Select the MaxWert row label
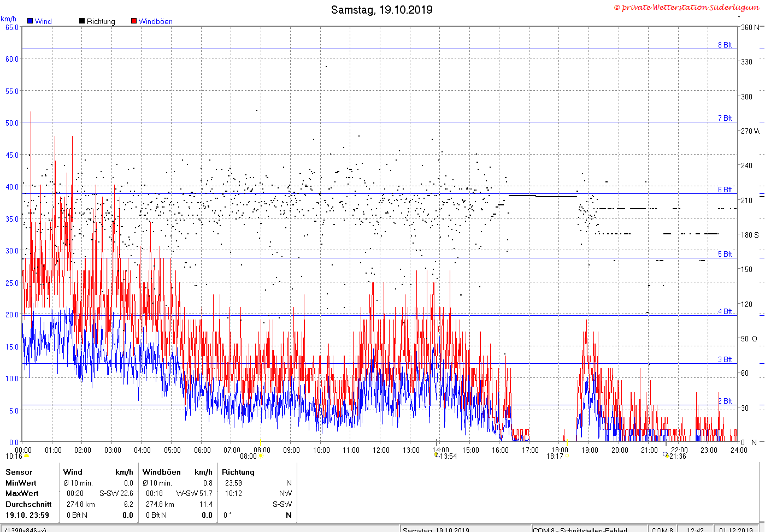 pyautogui.click(x=22, y=493)
